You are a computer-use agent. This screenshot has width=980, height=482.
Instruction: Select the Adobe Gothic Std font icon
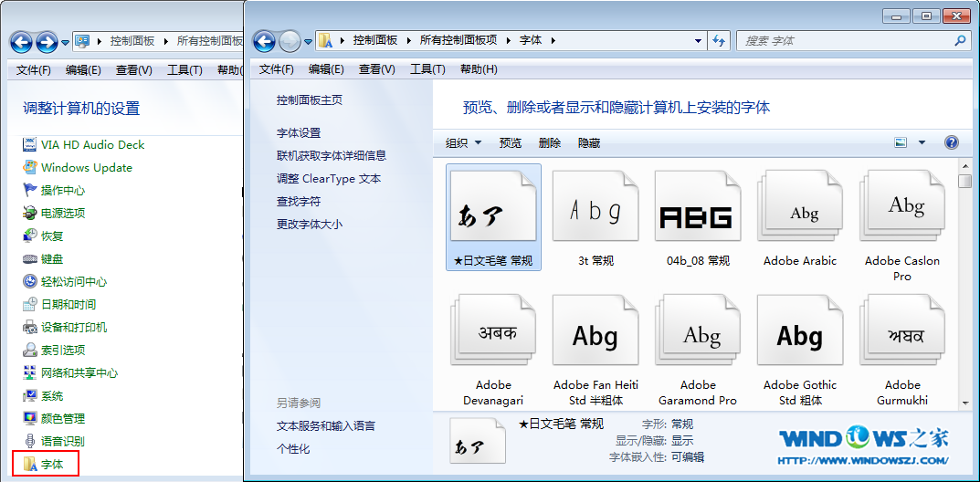point(800,337)
